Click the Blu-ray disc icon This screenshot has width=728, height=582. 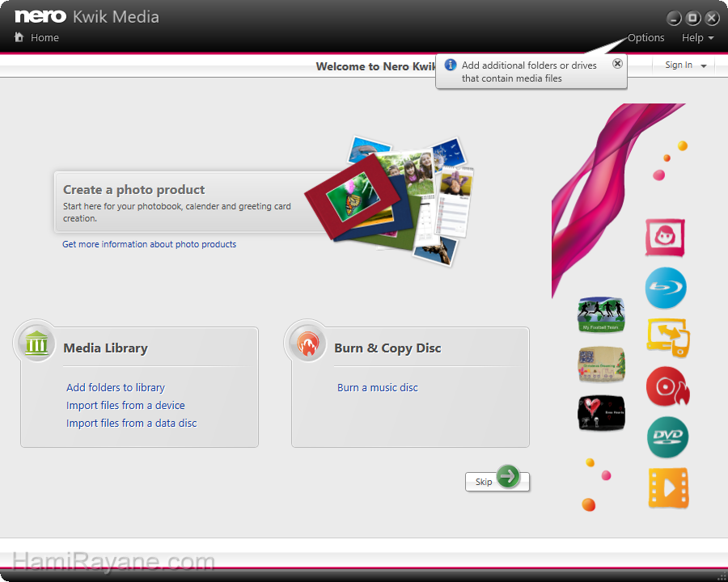click(666, 288)
